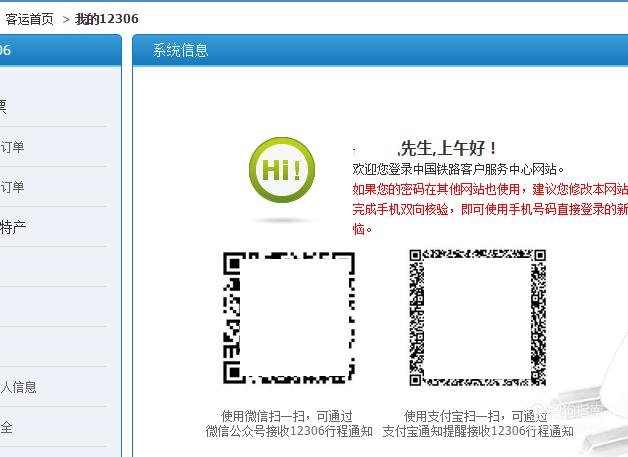628x457 pixels.
Task: Click the red 完成手机双向核验 notice
Action: coord(490,209)
